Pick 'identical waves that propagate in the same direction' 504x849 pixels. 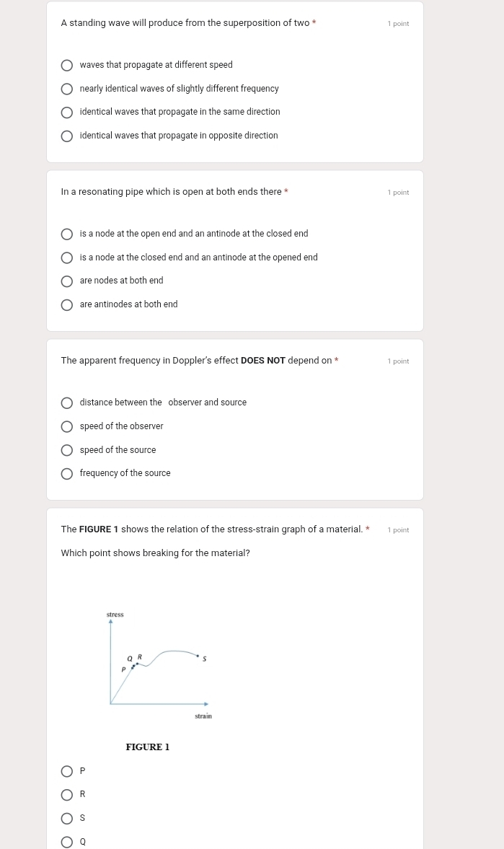click(x=67, y=113)
